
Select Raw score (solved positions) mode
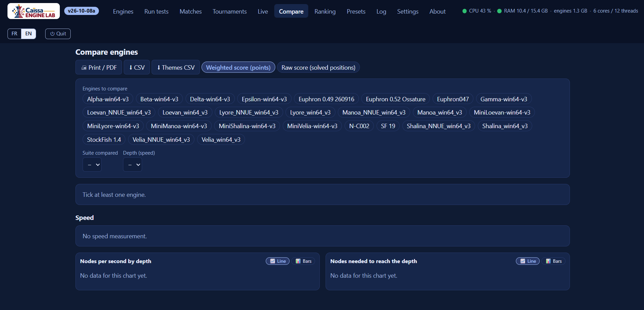pos(318,67)
